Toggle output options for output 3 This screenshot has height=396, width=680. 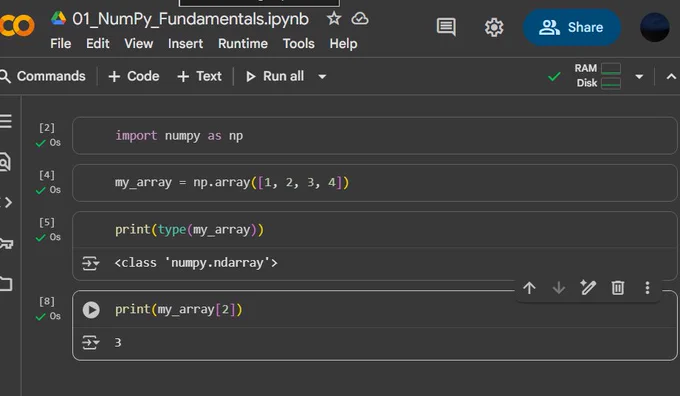(x=90, y=343)
